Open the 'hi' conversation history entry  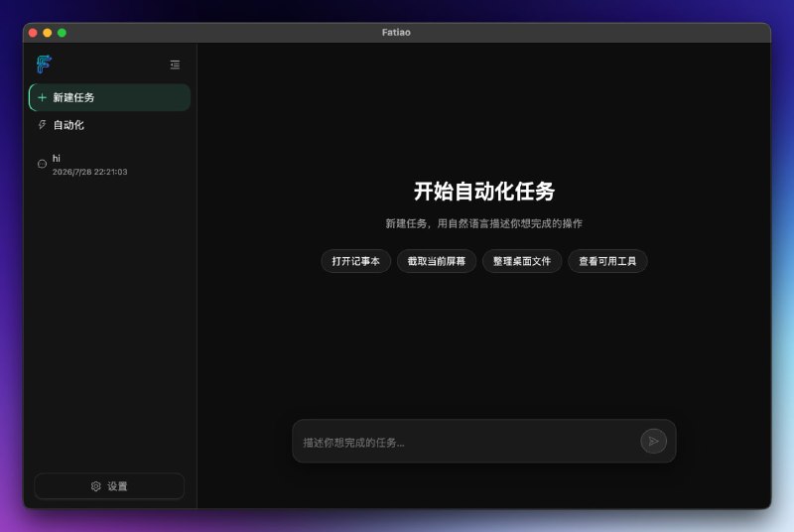[110, 165]
